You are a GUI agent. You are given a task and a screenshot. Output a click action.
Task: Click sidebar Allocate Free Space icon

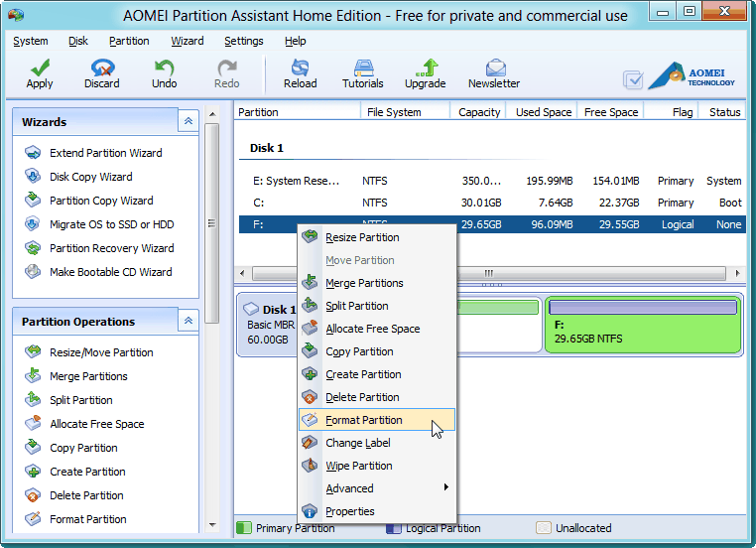point(33,424)
